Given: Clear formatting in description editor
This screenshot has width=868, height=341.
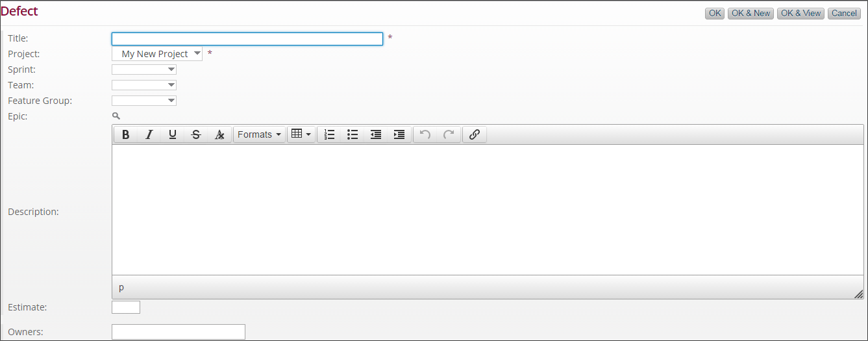Looking at the screenshot, I should pyautogui.click(x=219, y=134).
